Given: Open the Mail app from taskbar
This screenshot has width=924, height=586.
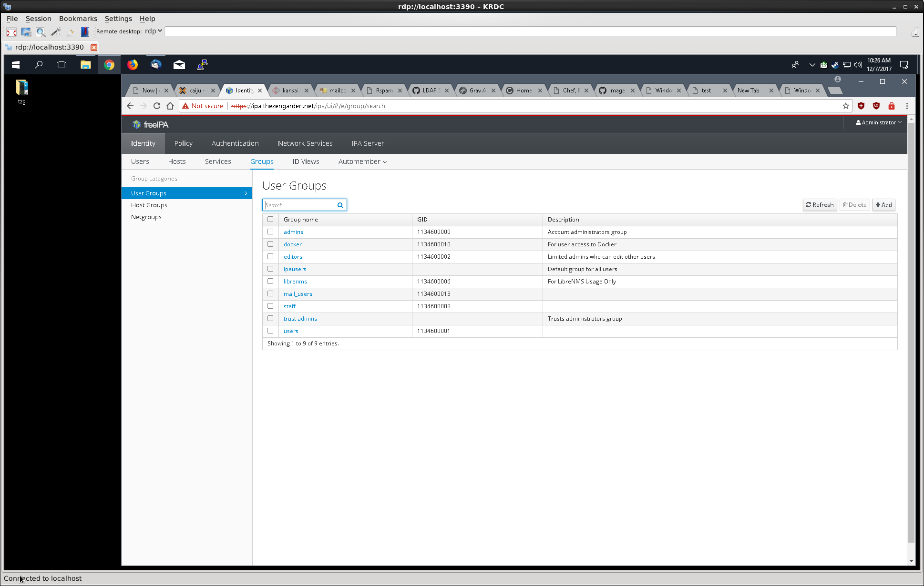Looking at the screenshot, I should [179, 65].
